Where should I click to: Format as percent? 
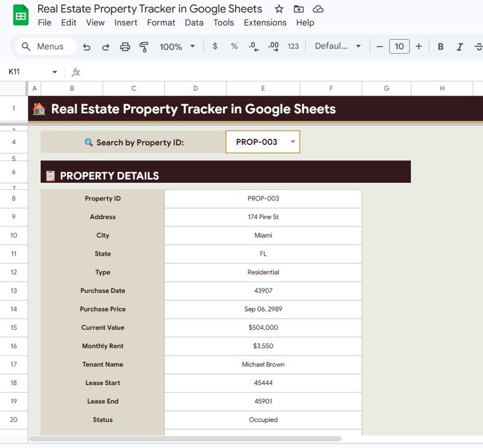(x=235, y=46)
